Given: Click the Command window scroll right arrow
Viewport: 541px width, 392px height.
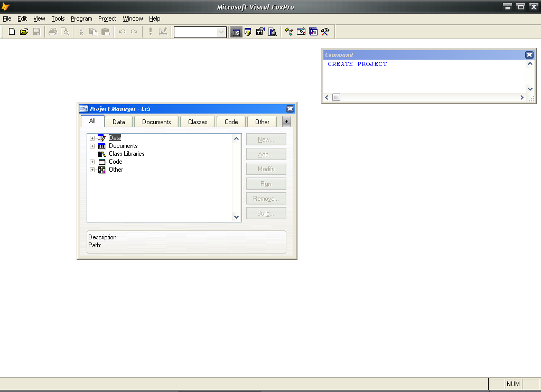Looking at the screenshot, I should pyautogui.click(x=521, y=98).
